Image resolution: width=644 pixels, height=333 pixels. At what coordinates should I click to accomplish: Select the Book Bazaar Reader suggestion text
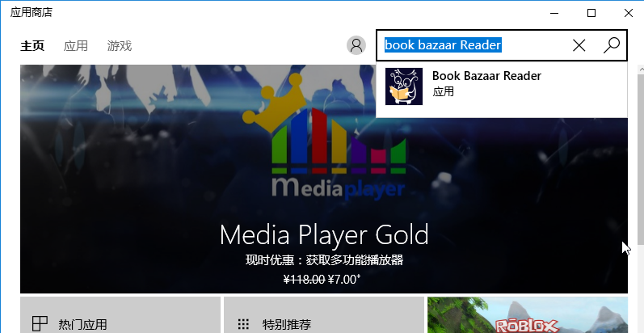[x=486, y=76]
